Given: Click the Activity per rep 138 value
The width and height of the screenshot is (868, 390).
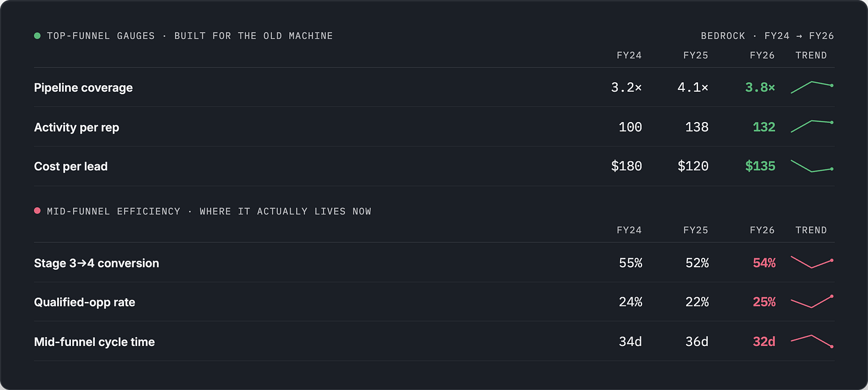Looking at the screenshot, I should [x=697, y=127].
